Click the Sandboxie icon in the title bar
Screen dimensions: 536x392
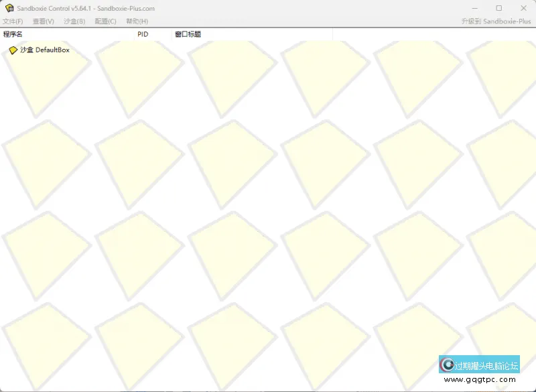tap(7, 7)
